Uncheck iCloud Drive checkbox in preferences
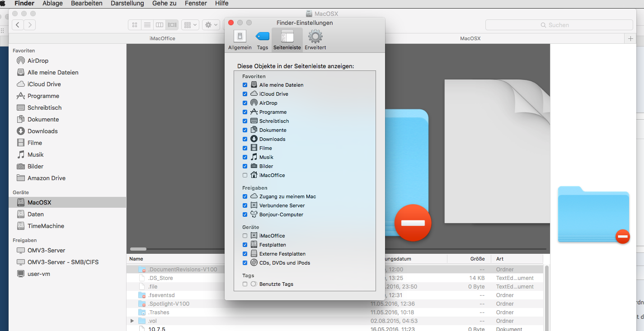This screenshot has width=644, height=331. pos(245,94)
